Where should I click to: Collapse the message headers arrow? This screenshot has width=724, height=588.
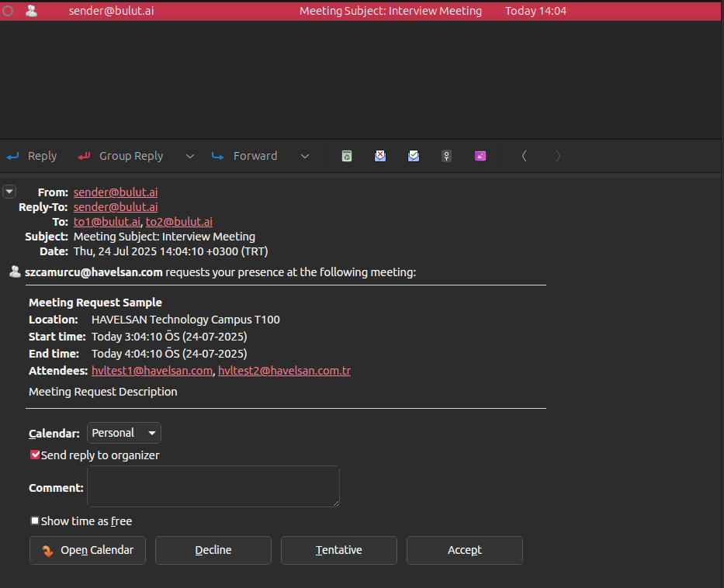pos(9,192)
